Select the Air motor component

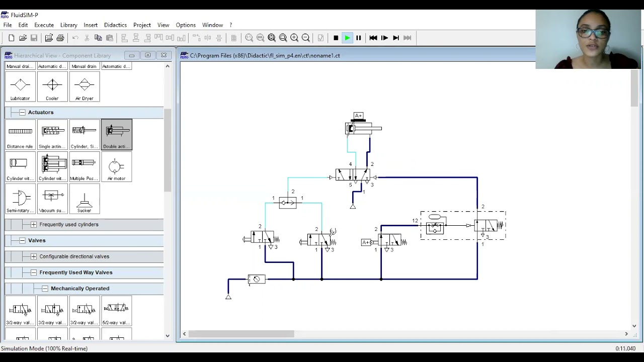pos(116,166)
